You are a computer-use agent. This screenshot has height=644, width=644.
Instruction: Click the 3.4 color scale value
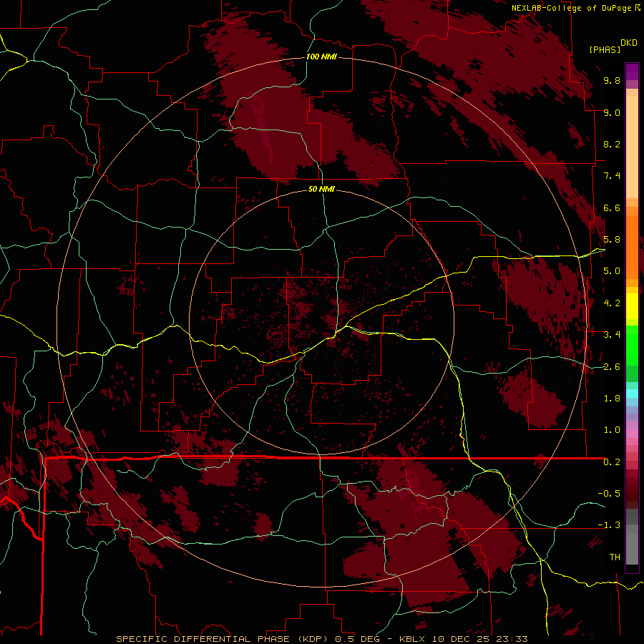coord(612,335)
